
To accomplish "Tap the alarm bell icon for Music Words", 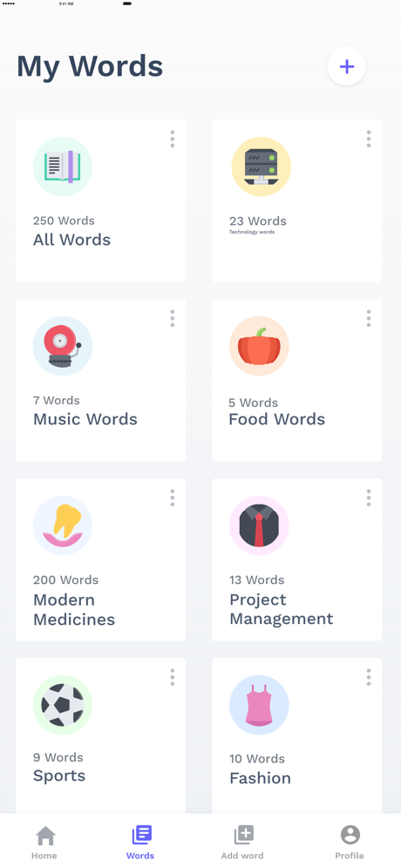I will (63, 346).
